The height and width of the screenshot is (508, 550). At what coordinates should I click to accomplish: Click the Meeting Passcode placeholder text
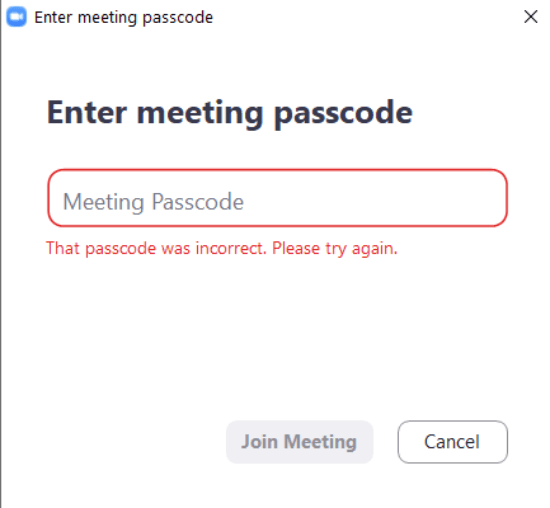point(153,202)
